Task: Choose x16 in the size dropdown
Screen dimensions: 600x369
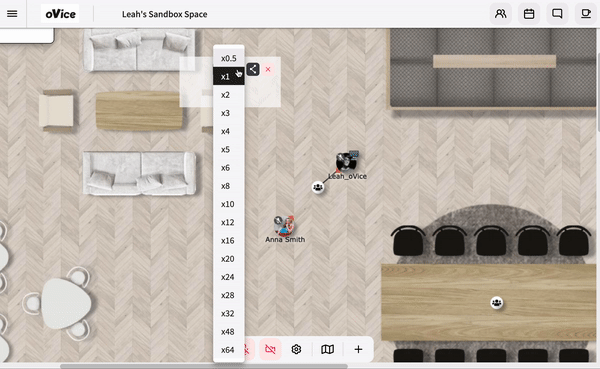Action: coord(229,240)
